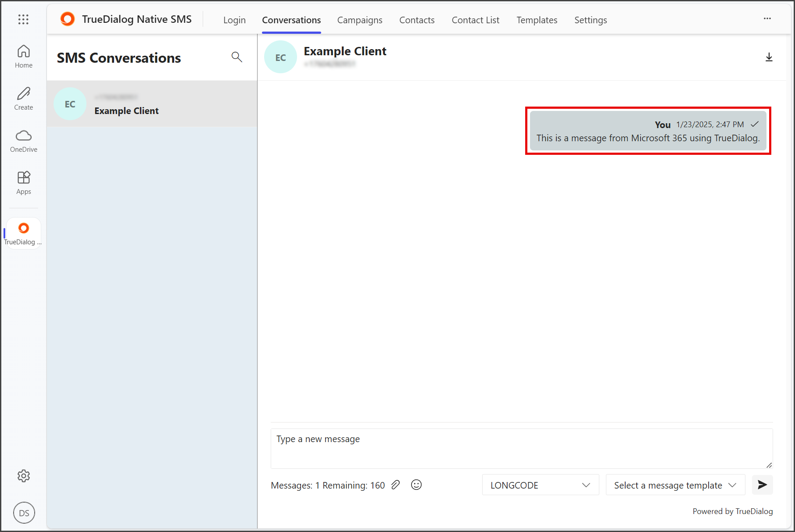795x532 pixels.
Task: Open the more options ellipsis menu
Action: coord(767,19)
